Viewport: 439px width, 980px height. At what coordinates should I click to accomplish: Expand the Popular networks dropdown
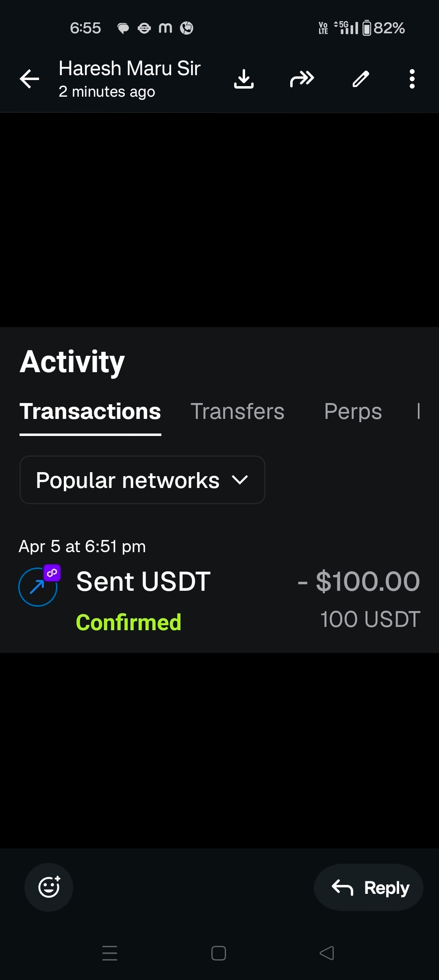tap(142, 480)
